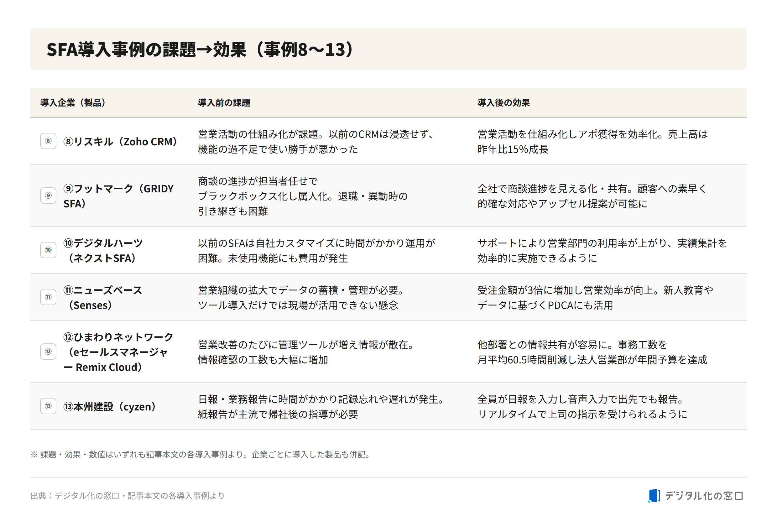Click the 導入後の効果 column header
Image resolution: width=777 pixels, height=532 pixels.
[x=503, y=103]
